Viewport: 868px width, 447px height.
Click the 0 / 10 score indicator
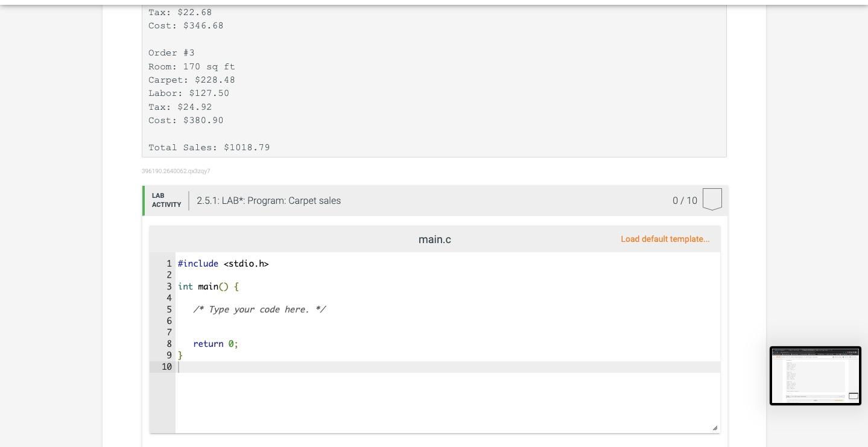(685, 200)
